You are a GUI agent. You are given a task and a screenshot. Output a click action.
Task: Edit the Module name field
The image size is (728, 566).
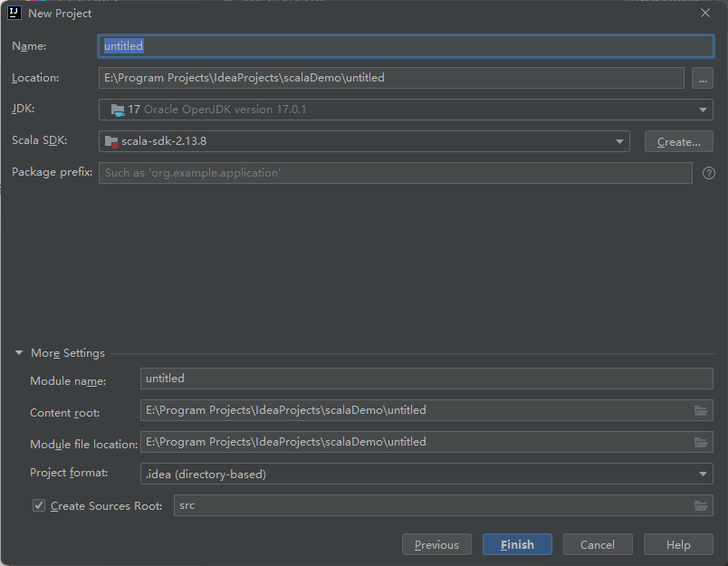[426, 379]
